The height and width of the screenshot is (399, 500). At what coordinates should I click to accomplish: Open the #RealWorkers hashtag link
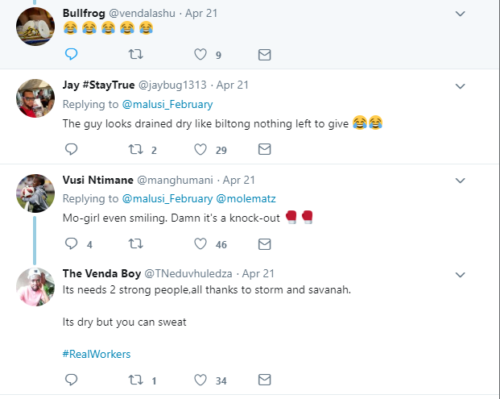pos(96,354)
